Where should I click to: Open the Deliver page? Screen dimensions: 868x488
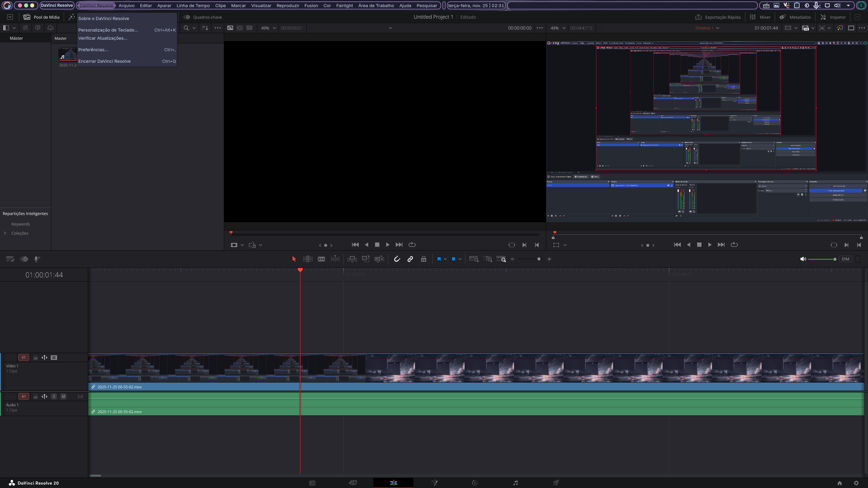click(x=556, y=483)
